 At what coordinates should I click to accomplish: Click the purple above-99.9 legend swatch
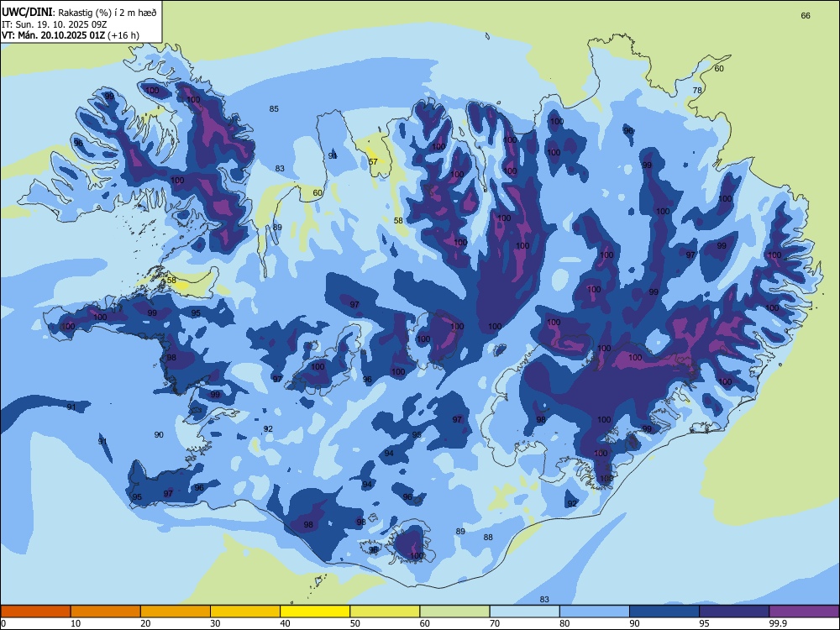(804, 612)
